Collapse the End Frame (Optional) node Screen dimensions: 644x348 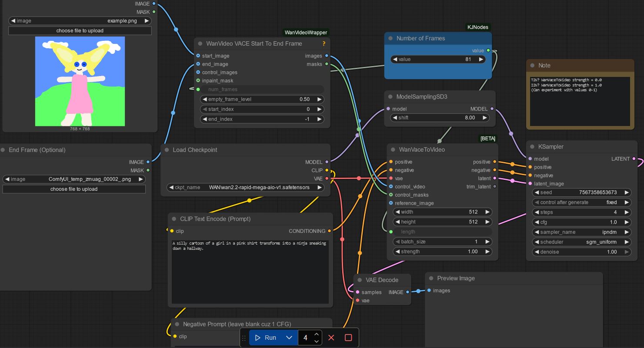pyautogui.click(x=3, y=150)
